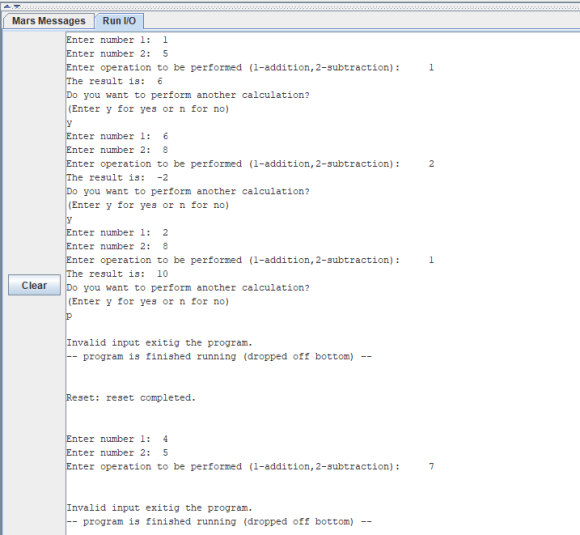Click the lone 'p' input line
The width and height of the screenshot is (580, 535).
tap(69, 316)
